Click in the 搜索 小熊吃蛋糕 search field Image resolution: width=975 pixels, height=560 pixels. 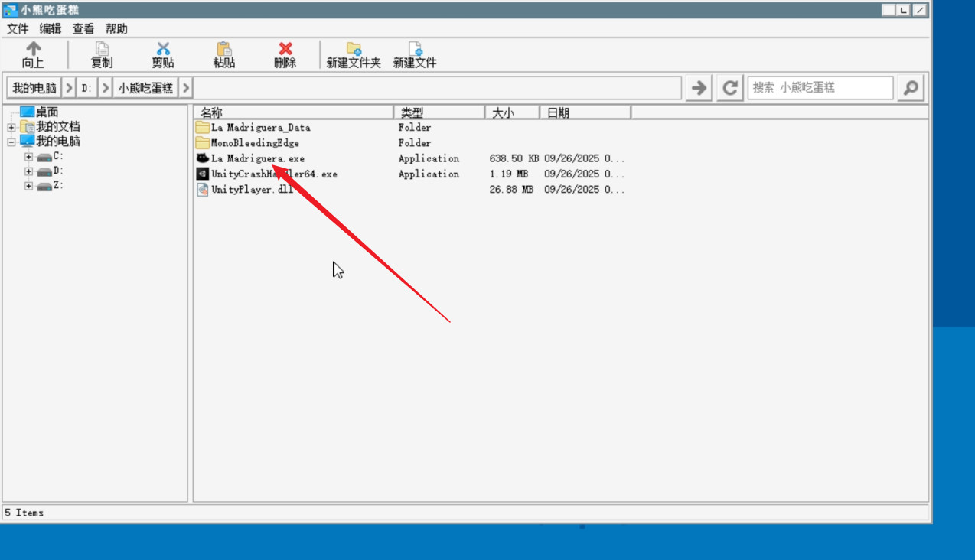[x=820, y=88]
